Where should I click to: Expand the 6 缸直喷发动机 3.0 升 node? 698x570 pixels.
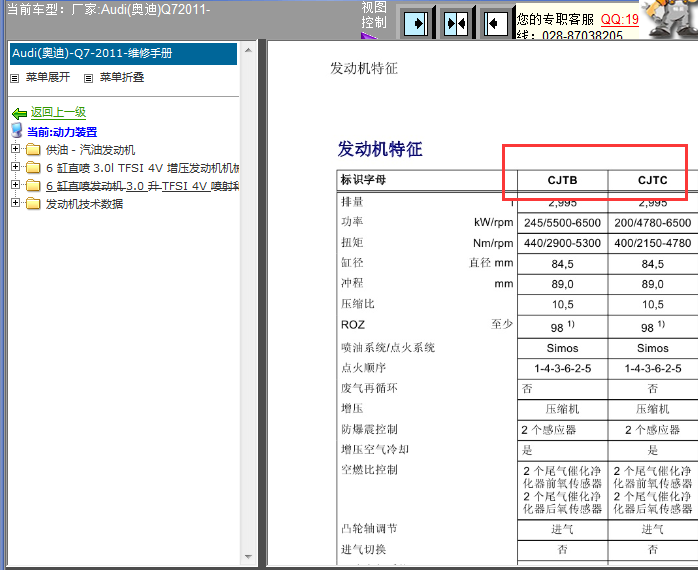(x=15, y=185)
